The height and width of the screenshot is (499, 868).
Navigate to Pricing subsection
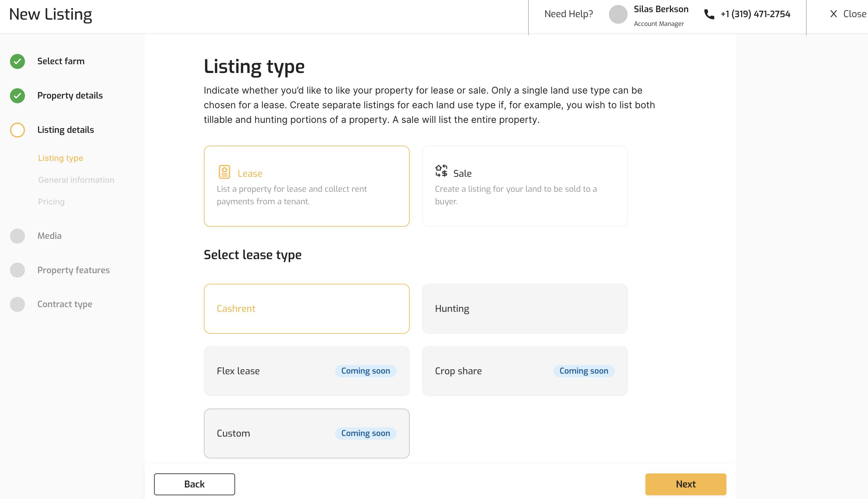(51, 201)
